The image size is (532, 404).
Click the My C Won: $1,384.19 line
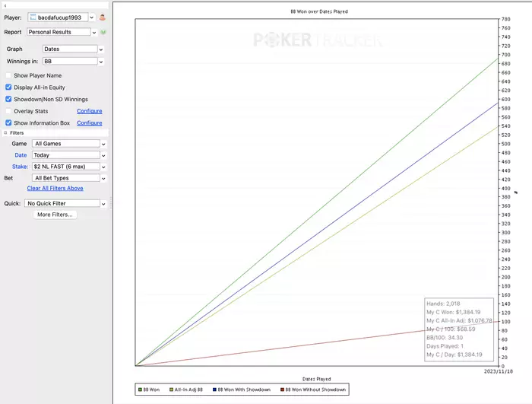pyautogui.click(x=454, y=312)
